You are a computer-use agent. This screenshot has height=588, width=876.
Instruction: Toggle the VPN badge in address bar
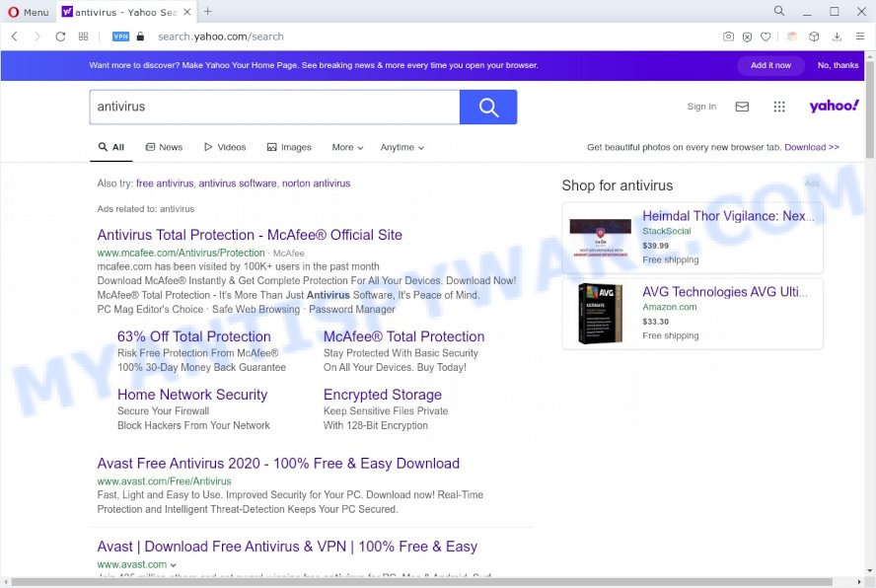[x=120, y=37]
